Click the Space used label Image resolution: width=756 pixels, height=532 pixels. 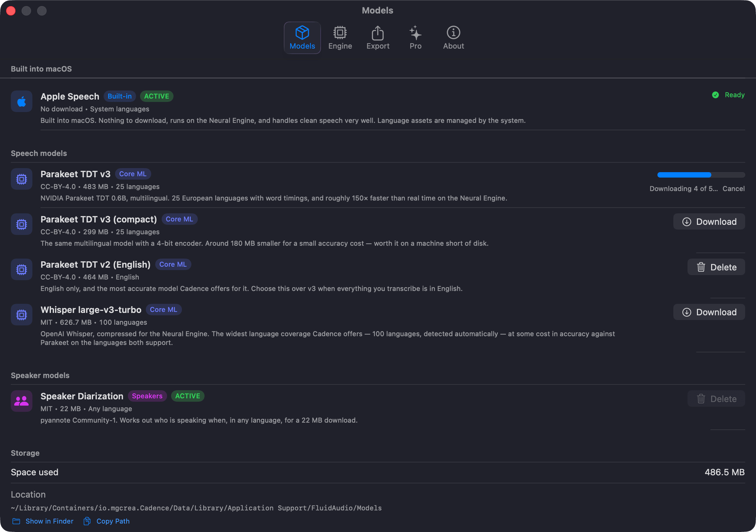(x=34, y=472)
